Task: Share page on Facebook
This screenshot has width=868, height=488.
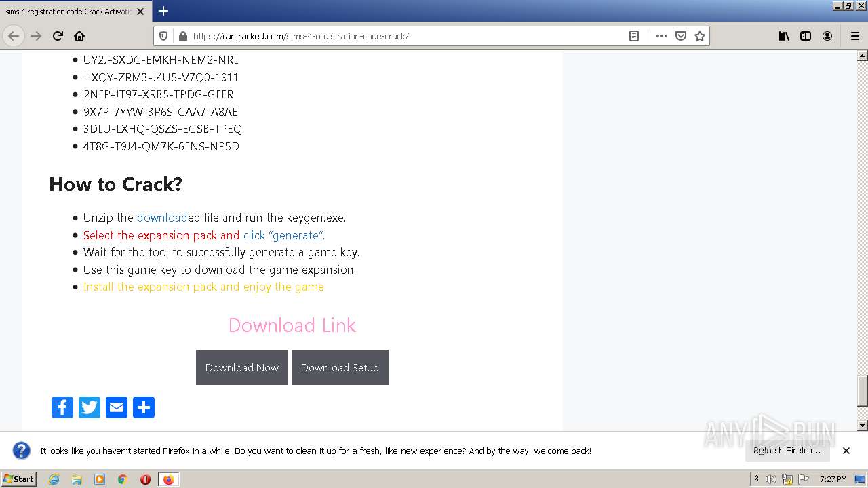Action: (x=62, y=407)
